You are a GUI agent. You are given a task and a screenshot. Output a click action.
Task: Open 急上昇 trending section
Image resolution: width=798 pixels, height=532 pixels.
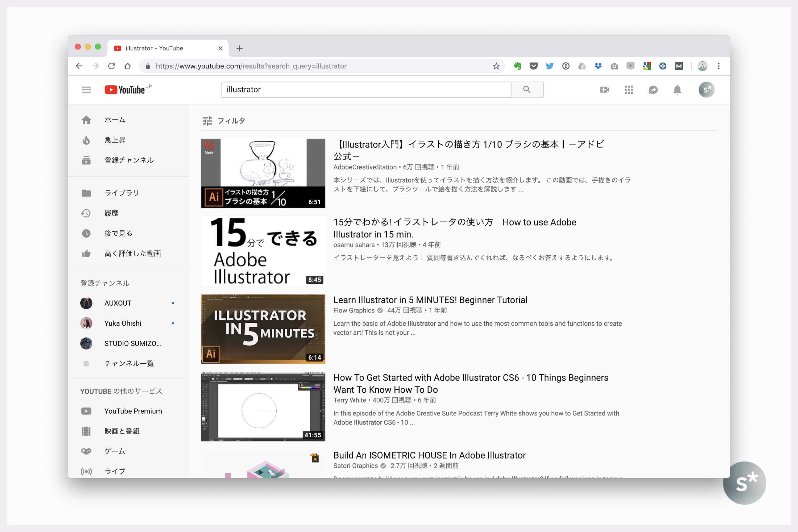(115, 140)
